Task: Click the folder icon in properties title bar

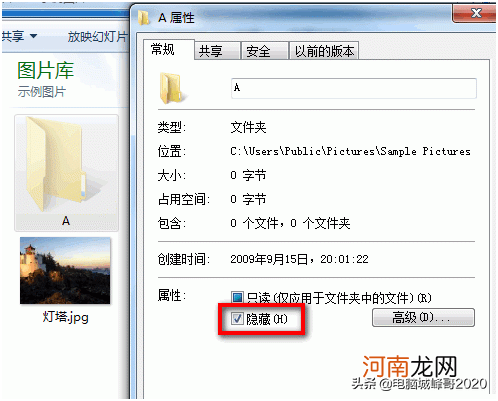Action: tap(144, 18)
